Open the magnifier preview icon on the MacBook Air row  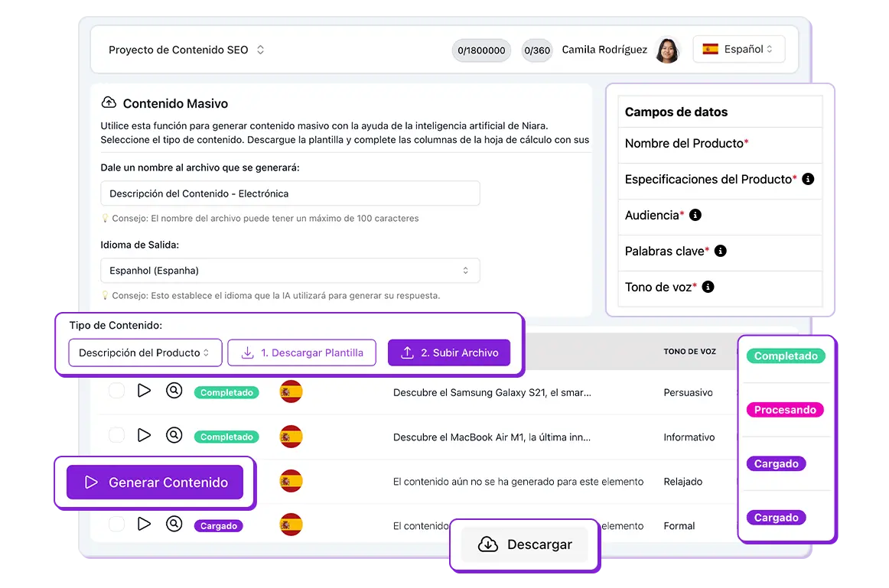174,436
